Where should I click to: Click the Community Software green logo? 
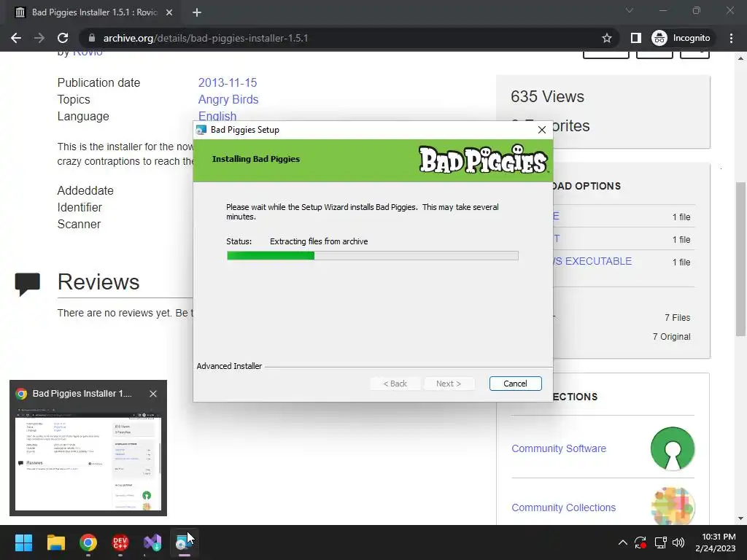[672, 448]
